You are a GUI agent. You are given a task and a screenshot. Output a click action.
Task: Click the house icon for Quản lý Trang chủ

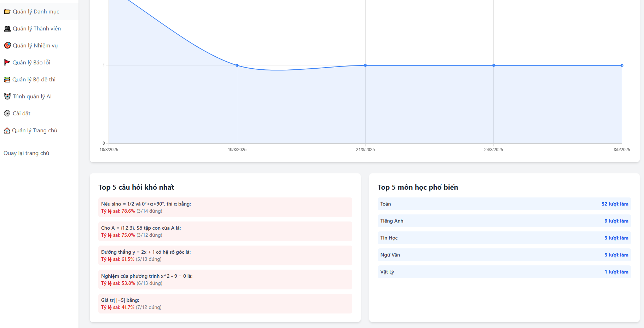(7, 131)
